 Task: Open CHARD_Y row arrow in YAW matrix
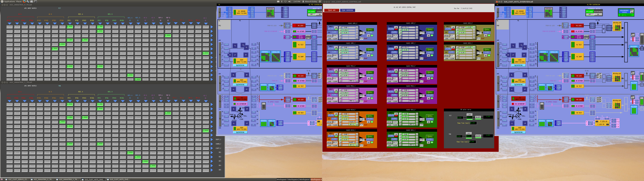point(212,144)
